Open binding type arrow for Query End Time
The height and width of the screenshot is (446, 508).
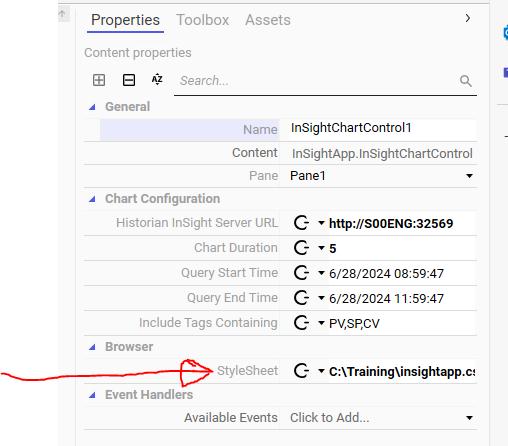coord(321,298)
